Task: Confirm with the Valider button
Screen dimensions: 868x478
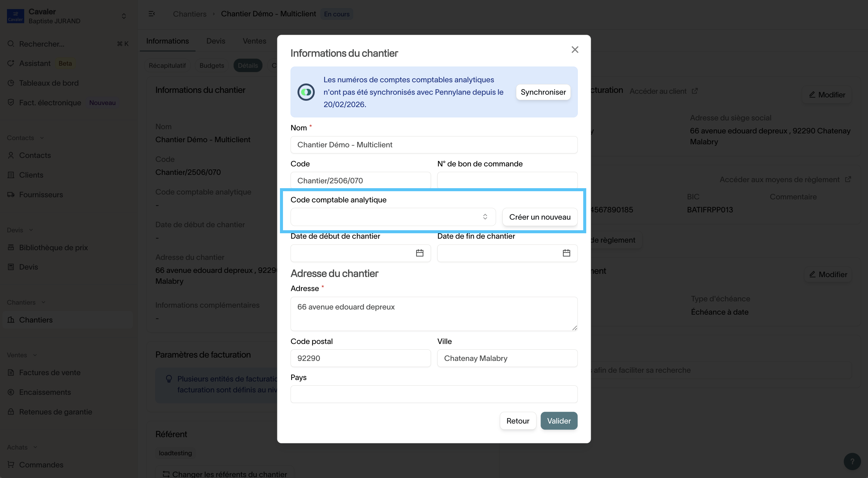Action: (559, 421)
